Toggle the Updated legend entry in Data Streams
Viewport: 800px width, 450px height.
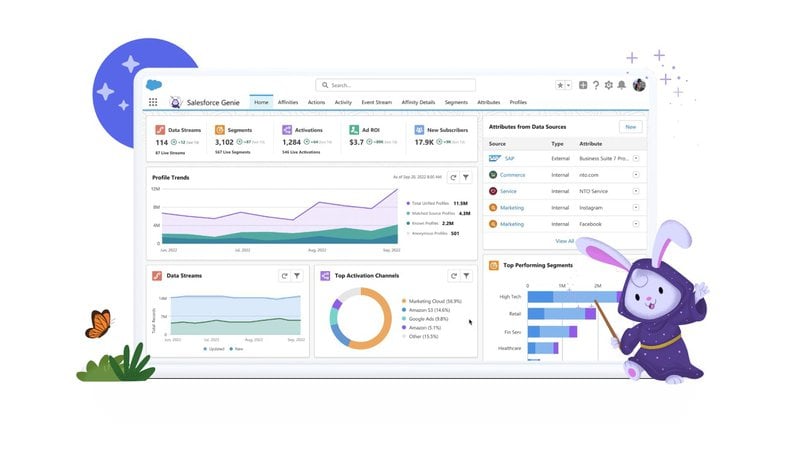click(x=214, y=349)
